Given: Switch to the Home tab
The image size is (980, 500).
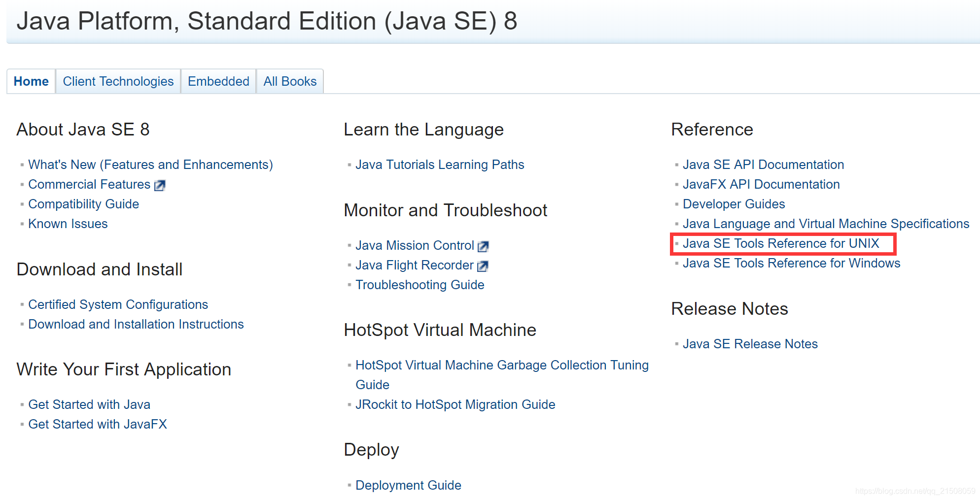Looking at the screenshot, I should click(31, 81).
